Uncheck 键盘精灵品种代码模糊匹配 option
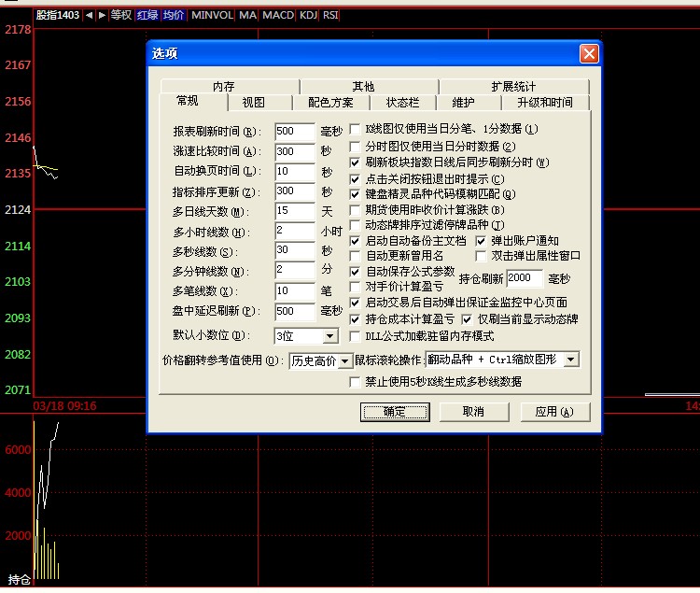 (356, 193)
